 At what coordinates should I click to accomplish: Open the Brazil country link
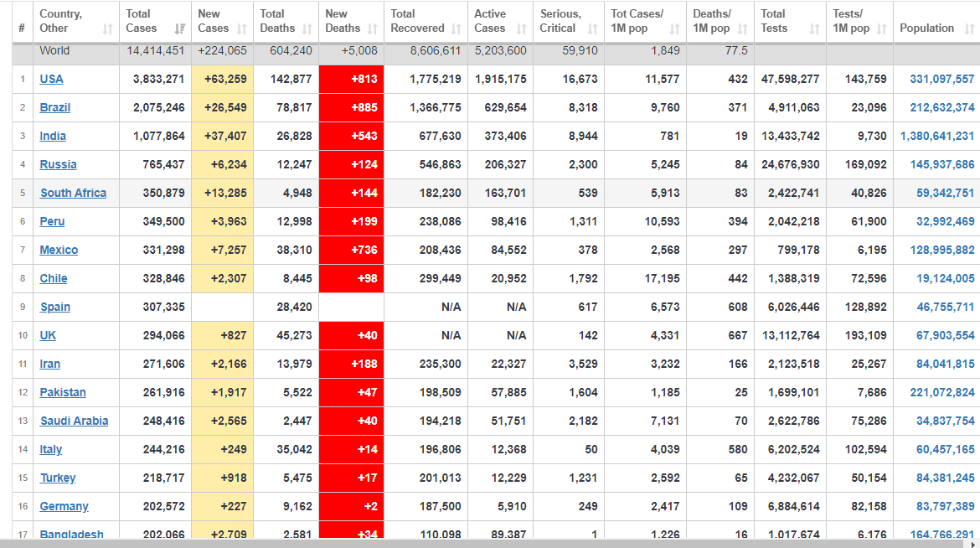click(x=55, y=107)
